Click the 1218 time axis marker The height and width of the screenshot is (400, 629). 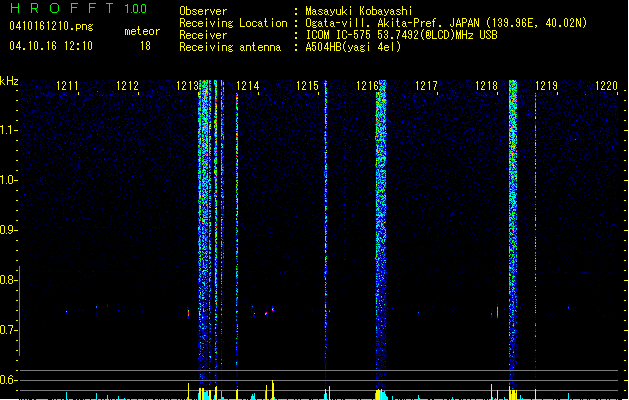(486, 86)
